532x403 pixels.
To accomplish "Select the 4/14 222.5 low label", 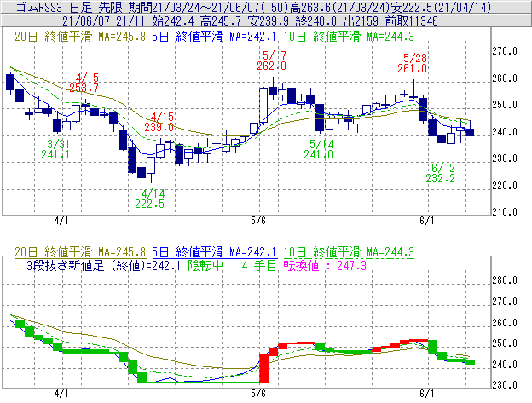I will pos(150,199).
